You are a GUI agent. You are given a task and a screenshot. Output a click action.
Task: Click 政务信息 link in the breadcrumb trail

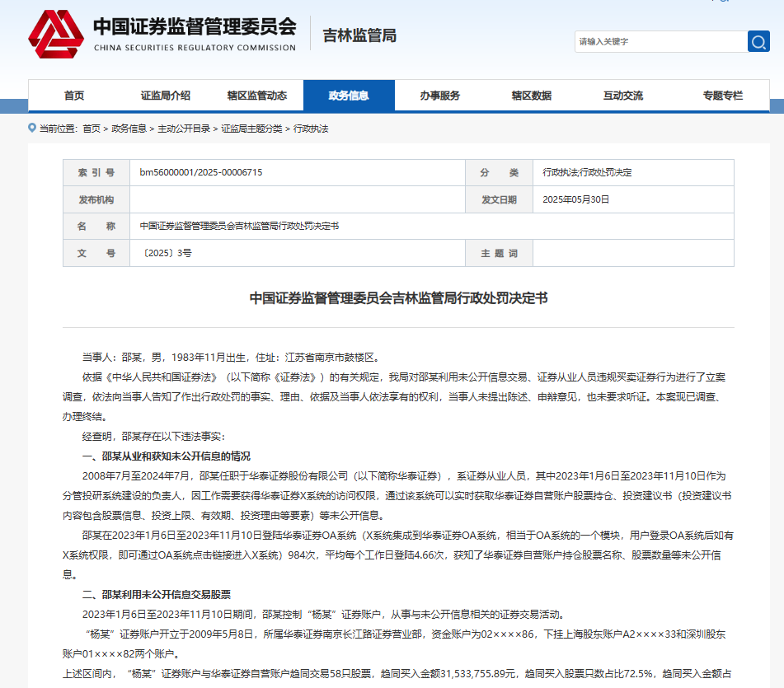tap(129, 129)
